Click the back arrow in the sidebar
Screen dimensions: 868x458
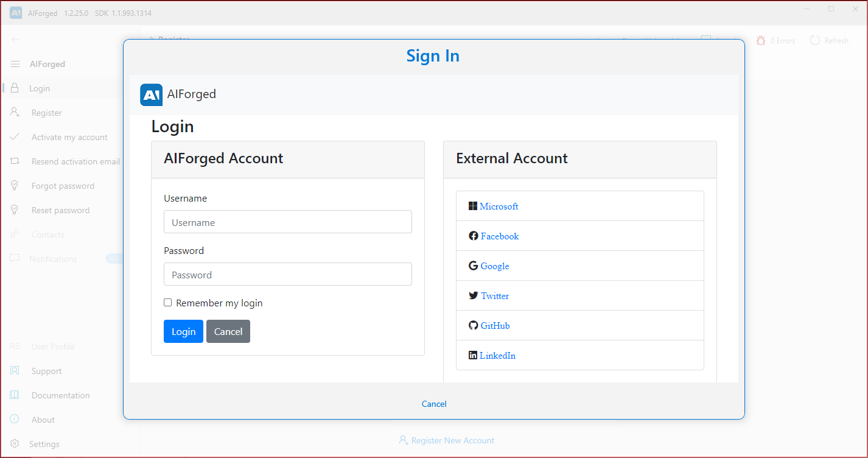(x=15, y=40)
